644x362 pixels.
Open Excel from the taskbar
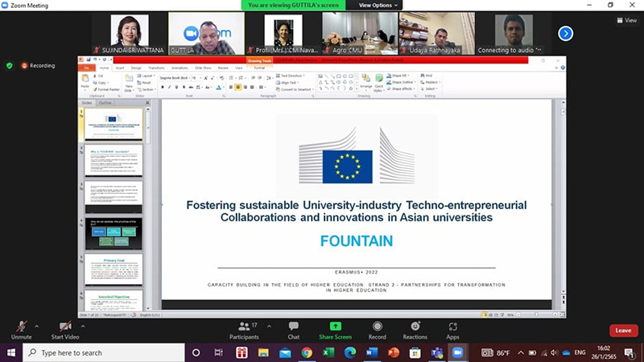point(328,352)
